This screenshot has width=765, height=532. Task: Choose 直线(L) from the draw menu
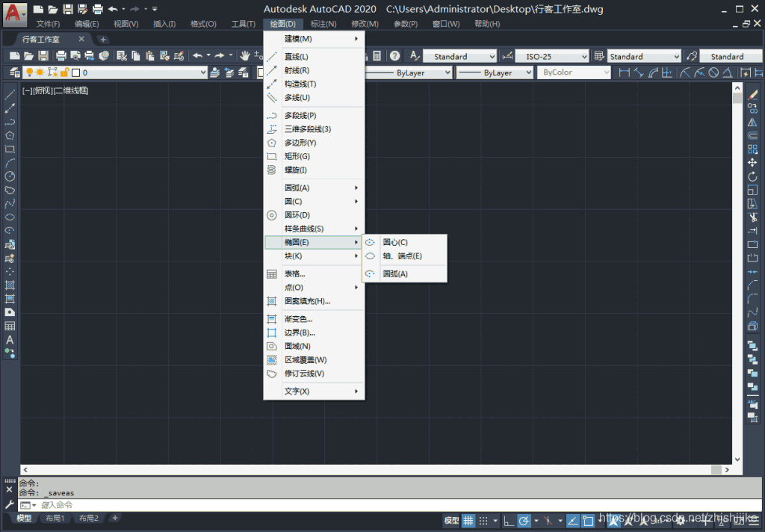click(314, 57)
